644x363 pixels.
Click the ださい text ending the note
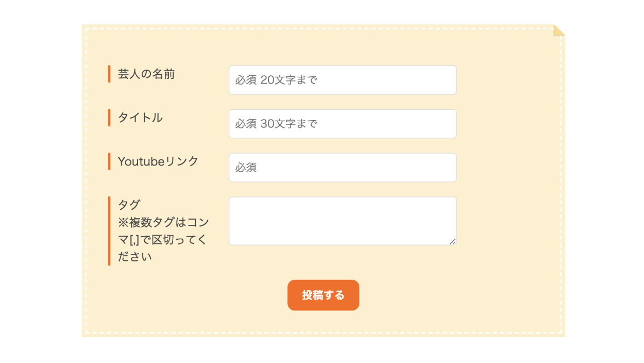135,257
